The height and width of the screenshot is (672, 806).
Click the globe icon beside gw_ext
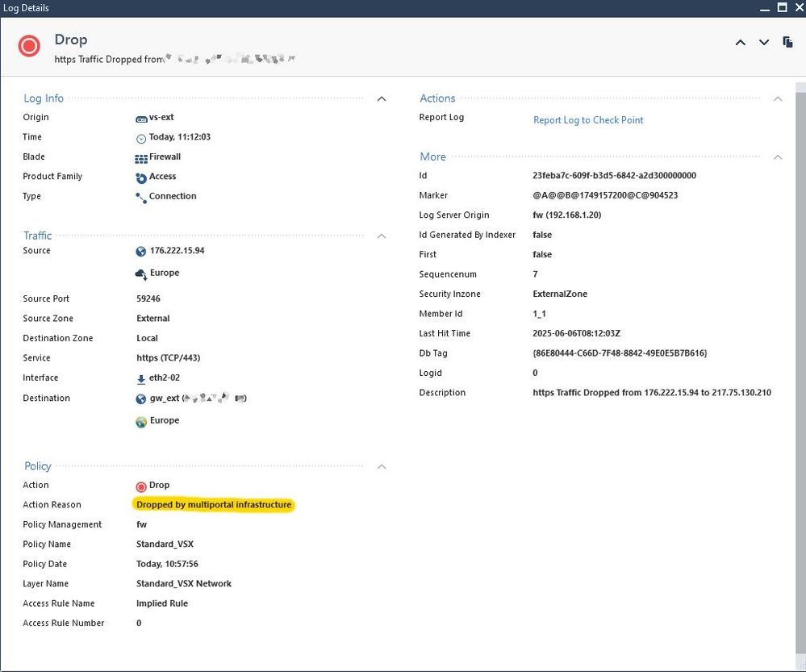pyautogui.click(x=141, y=399)
